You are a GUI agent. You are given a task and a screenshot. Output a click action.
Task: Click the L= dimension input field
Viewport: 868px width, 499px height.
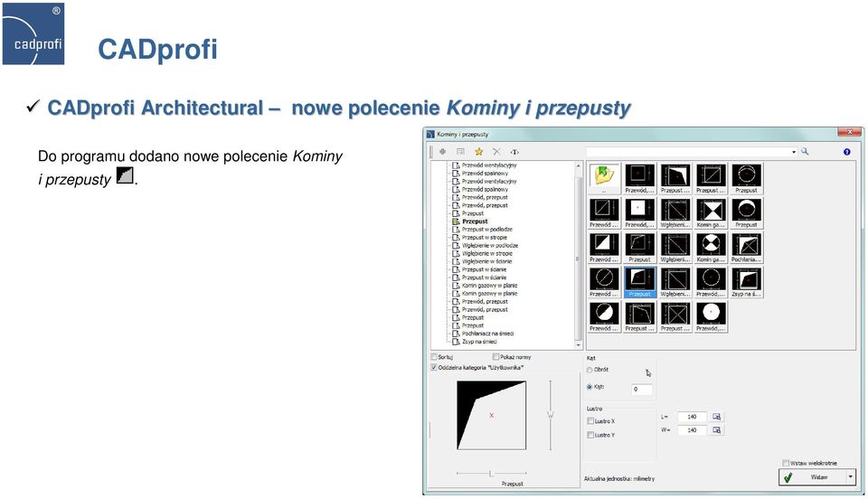pyautogui.click(x=692, y=417)
